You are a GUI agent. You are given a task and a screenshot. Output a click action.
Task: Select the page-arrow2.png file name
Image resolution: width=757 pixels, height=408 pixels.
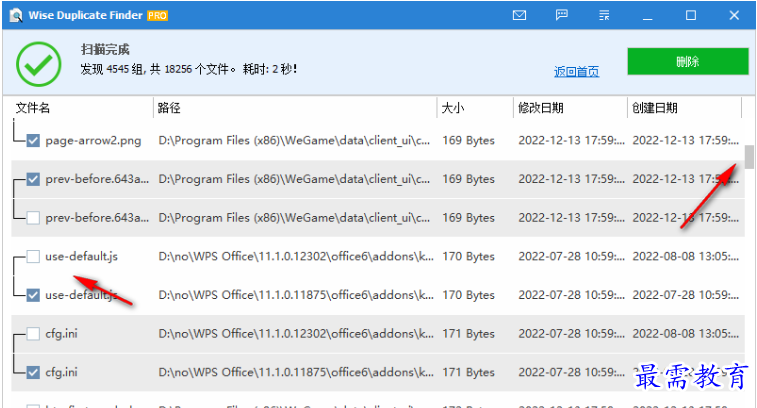click(x=93, y=141)
